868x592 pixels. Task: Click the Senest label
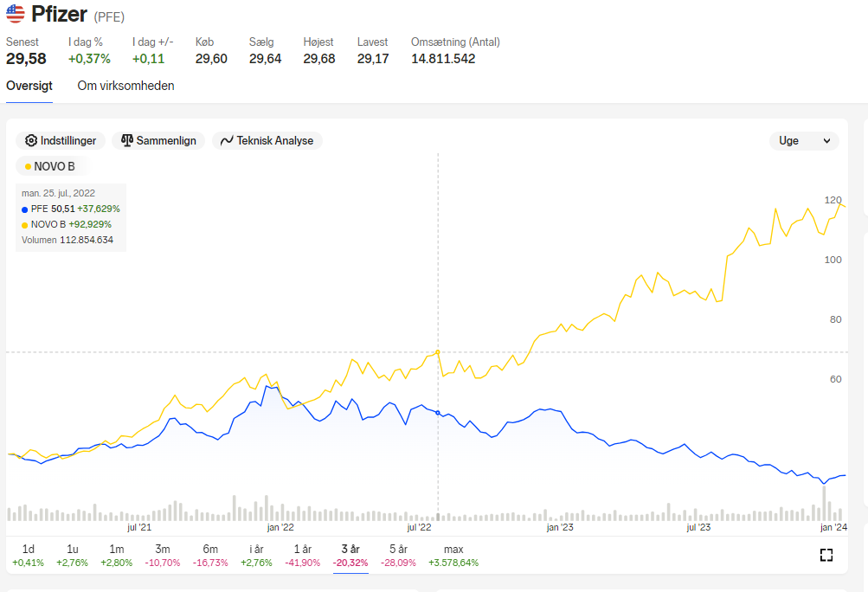23,42
